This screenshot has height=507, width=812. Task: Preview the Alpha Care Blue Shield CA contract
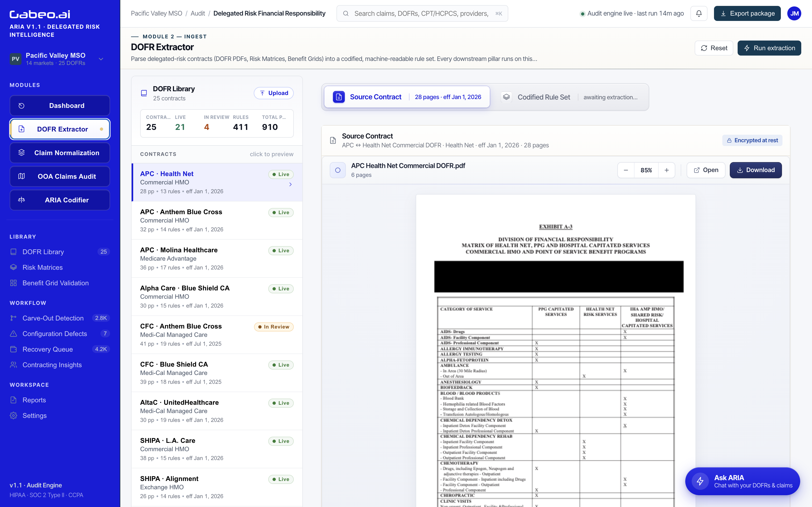(217, 296)
